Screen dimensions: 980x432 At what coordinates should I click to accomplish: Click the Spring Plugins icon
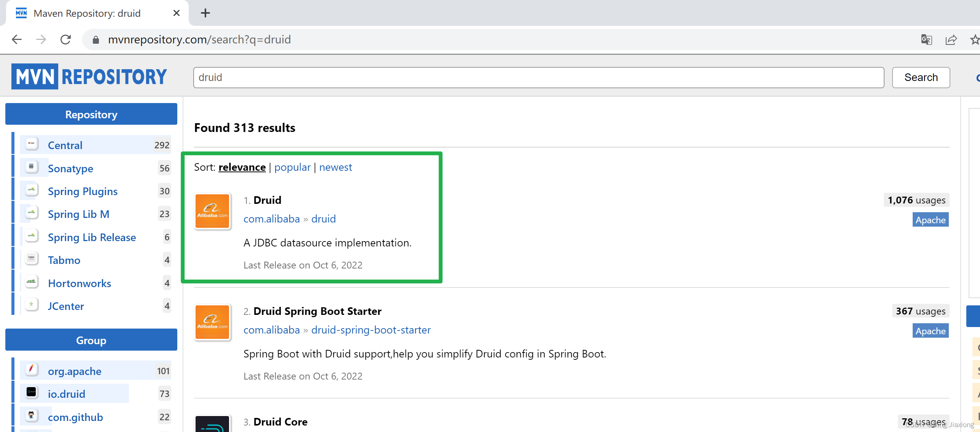pyautogui.click(x=31, y=189)
